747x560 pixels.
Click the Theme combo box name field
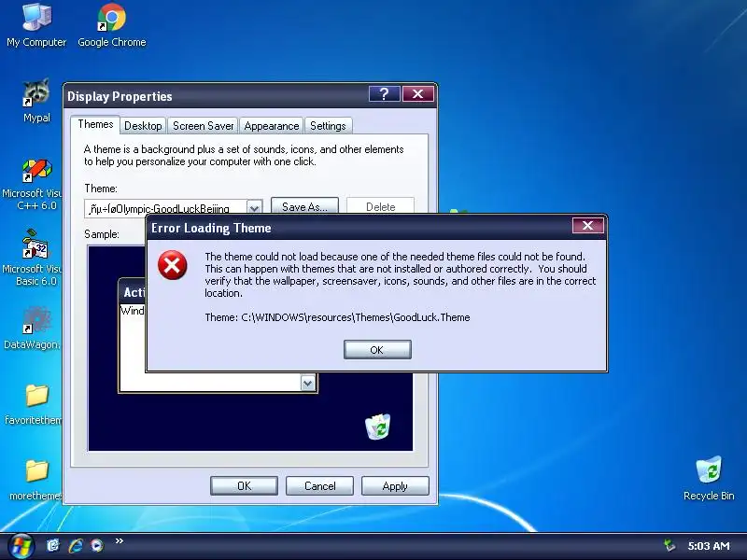pyautogui.click(x=165, y=208)
